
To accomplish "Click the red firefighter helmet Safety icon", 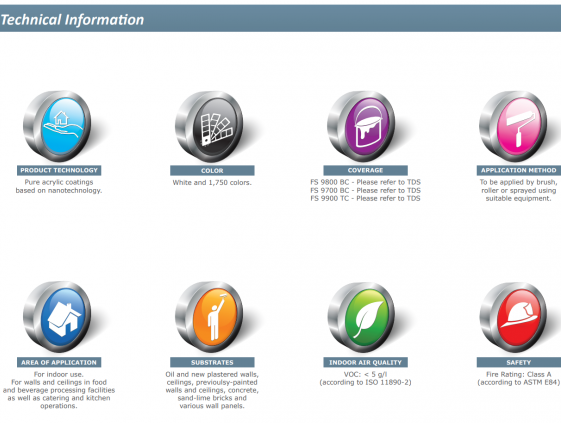I will click(x=514, y=317).
